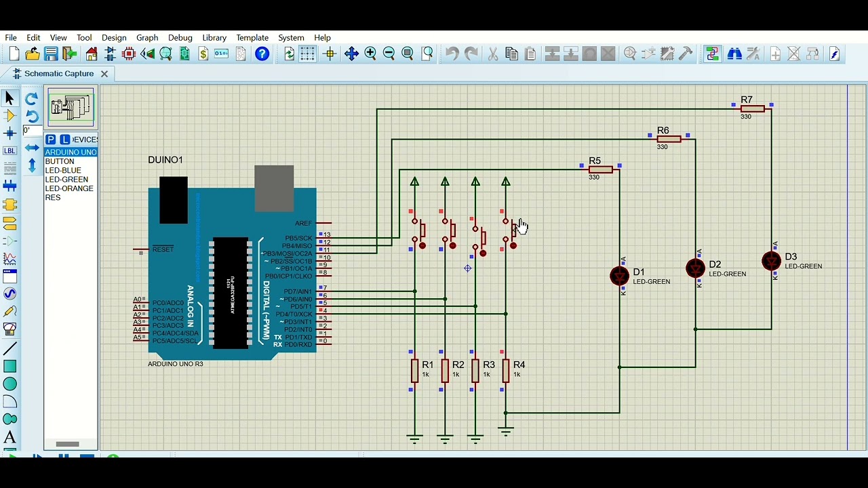This screenshot has height=488, width=868.
Task: Pick the Graph mode tool
Action: click(x=9, y=258)
